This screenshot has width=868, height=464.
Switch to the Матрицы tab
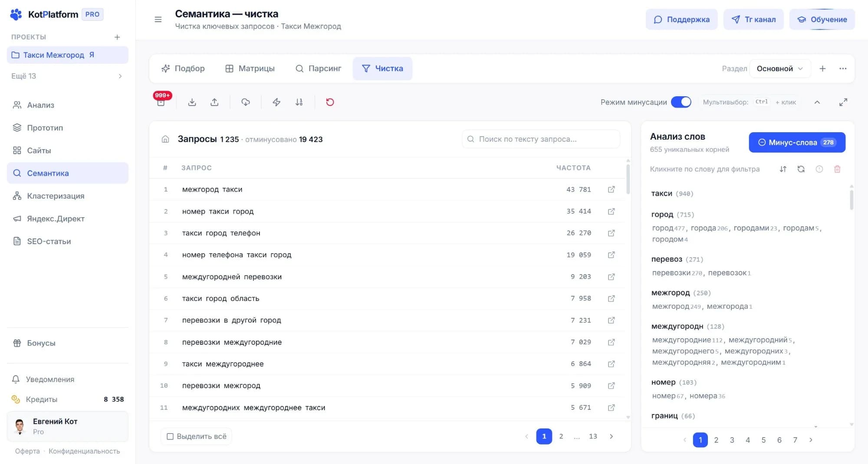click(250, 69)
